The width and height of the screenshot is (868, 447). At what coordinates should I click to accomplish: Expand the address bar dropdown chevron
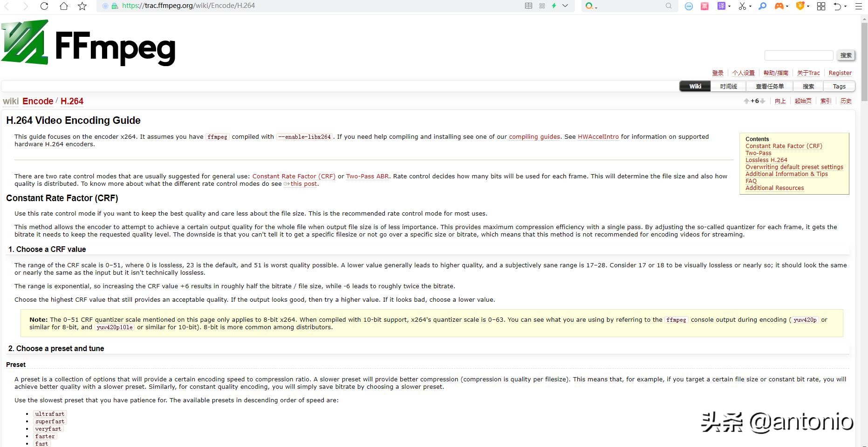tap(565, 6)
